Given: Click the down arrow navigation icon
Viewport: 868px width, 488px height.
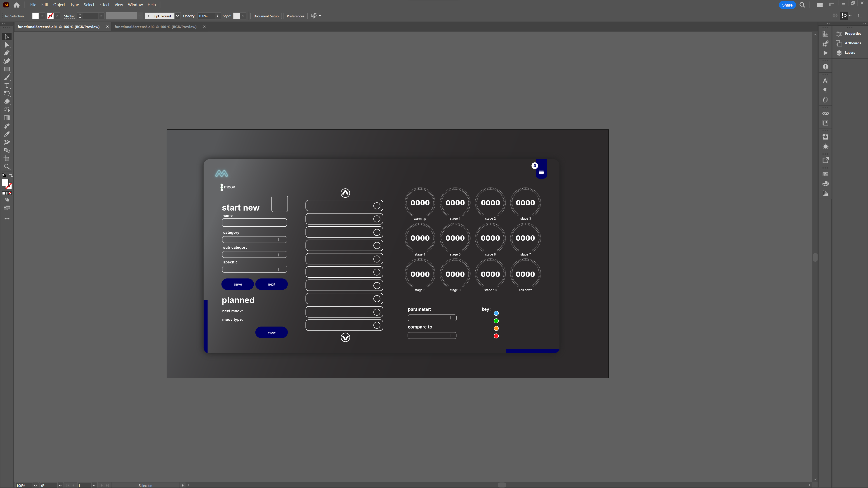Looking at the screenshot, I should coord(345,337).
